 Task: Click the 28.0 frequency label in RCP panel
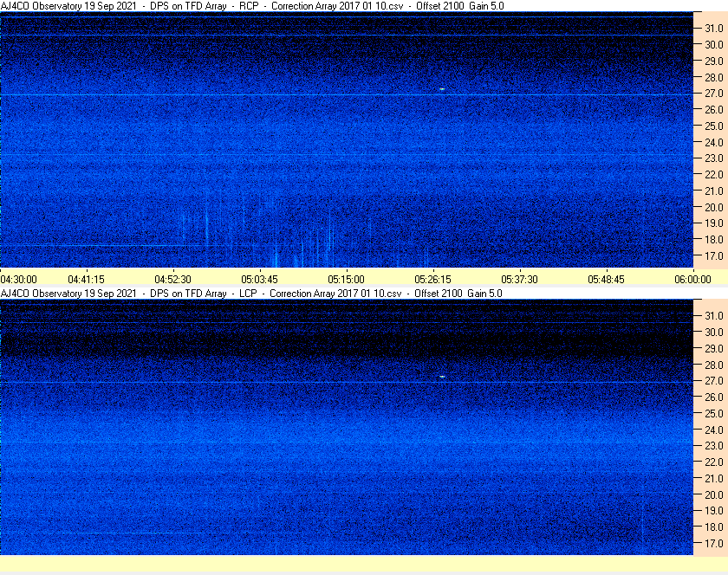(x=714, y=77)
